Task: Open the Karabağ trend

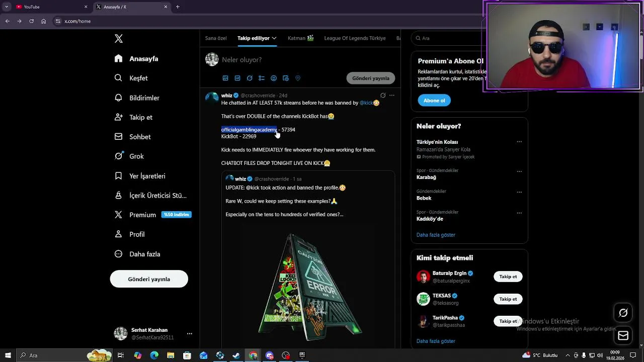Action: coord(426,177)
